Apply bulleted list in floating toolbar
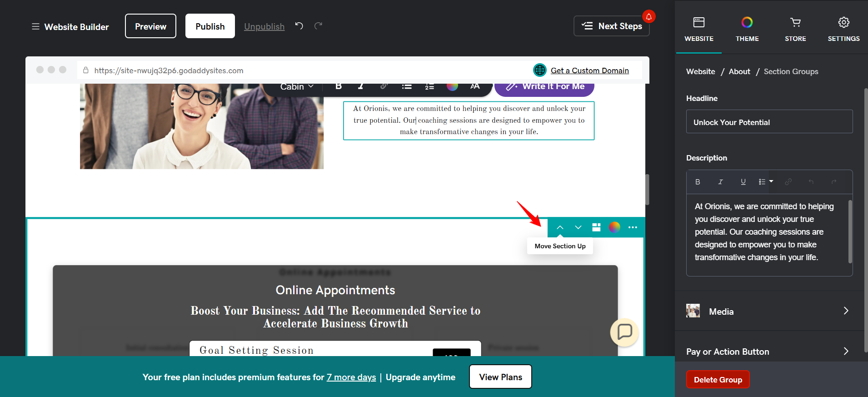Screen dimensions: 868x397 tap(407, 87)
